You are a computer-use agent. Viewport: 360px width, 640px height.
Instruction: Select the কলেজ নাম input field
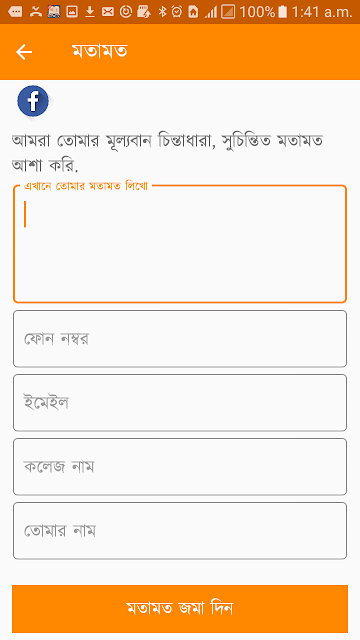(x=180, y=467)
